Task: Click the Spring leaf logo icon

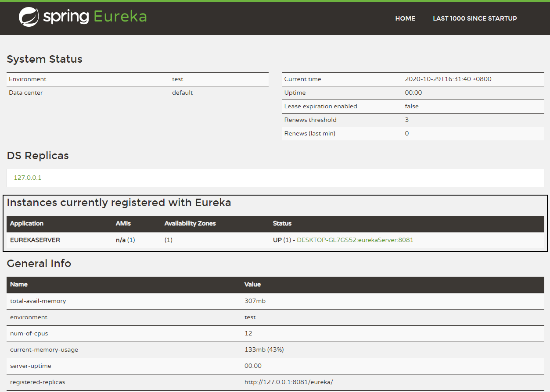Action: click(29, 17)
